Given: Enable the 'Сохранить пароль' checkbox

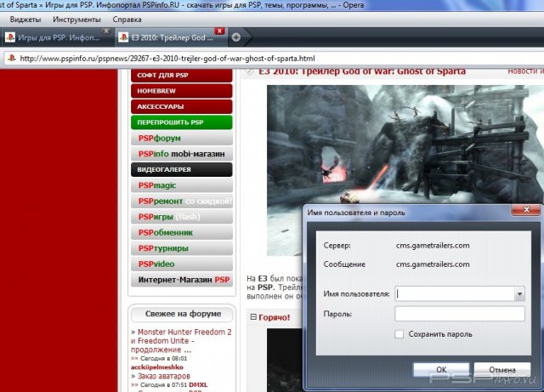Looking at the screenshot, I should point(400,334).
